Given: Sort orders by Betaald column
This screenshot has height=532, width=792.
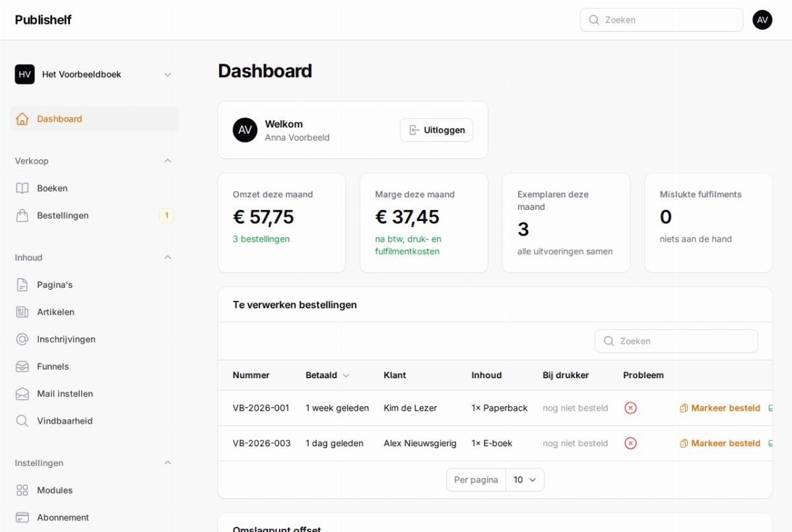Looking at the screenshot, I should coord(327,375).
